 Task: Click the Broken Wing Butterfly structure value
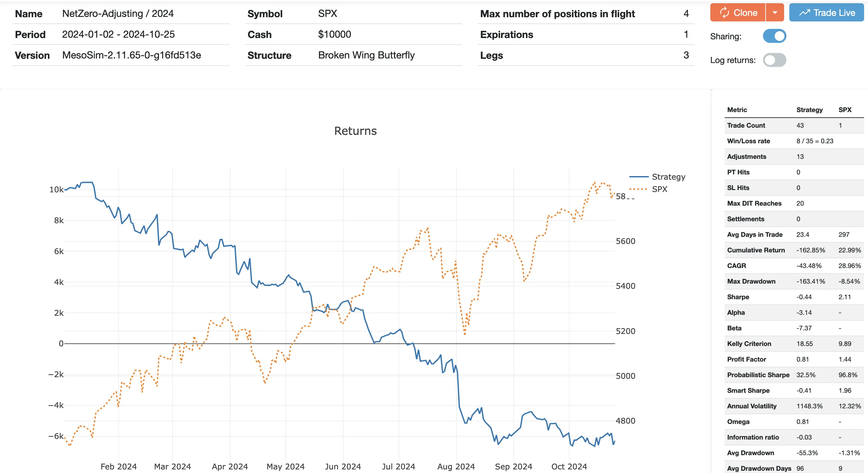(x=366, y=55)
